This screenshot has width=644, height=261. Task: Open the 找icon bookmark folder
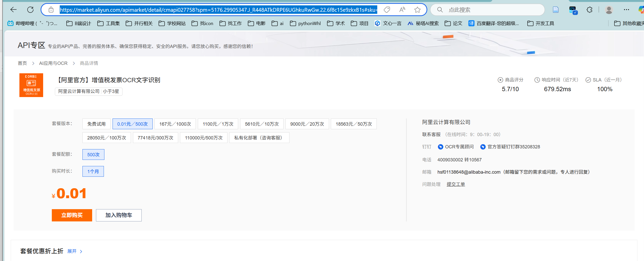pos(202,23)
